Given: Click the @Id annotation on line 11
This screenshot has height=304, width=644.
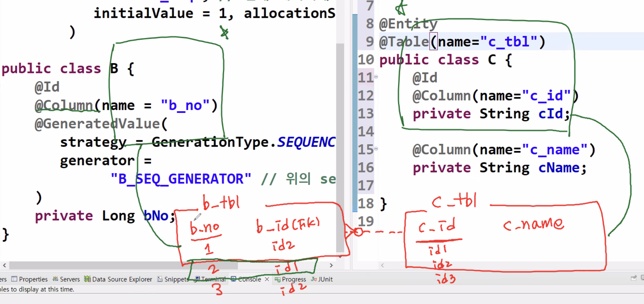Looking at the screenshot, I should (x=425, y=78).
